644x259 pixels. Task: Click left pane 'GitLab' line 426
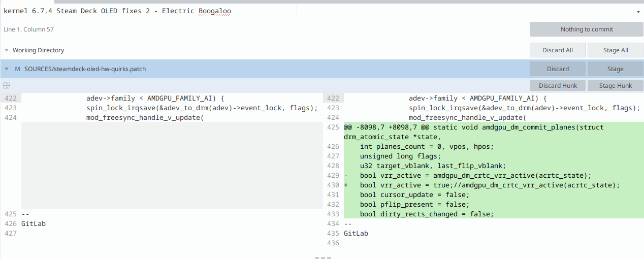[34, 223]
